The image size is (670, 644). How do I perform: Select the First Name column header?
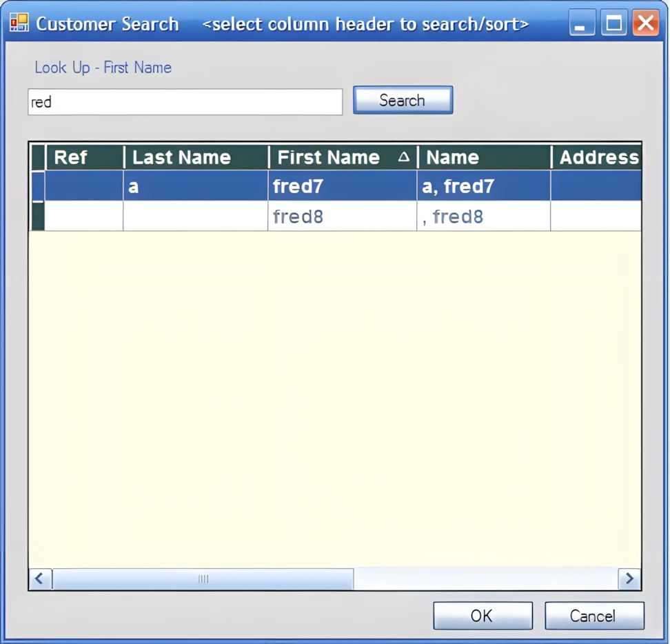tap(329, 157)
